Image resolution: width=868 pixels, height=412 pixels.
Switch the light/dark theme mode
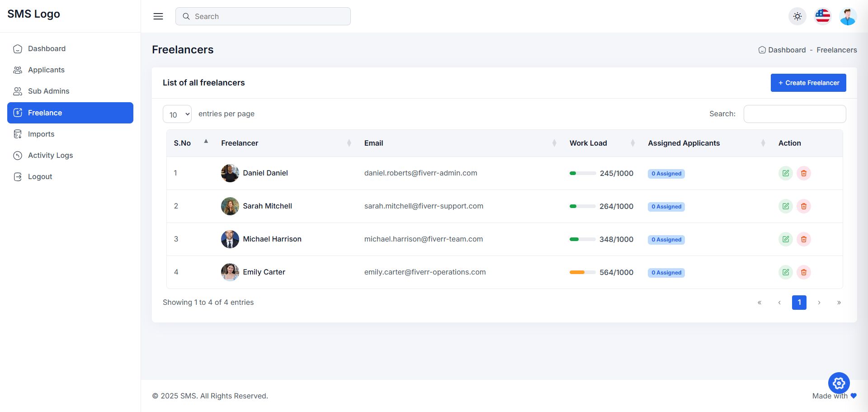pos(797,16)
